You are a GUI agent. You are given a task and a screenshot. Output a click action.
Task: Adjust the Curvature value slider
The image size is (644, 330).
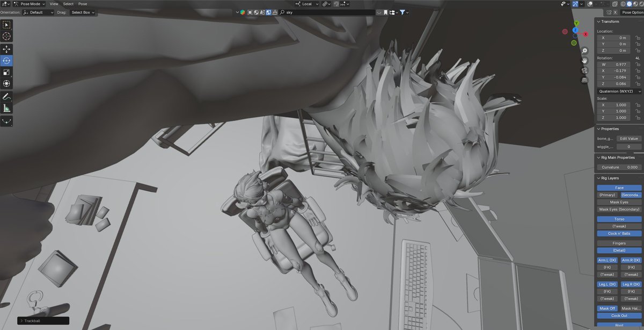pos(619,167)
